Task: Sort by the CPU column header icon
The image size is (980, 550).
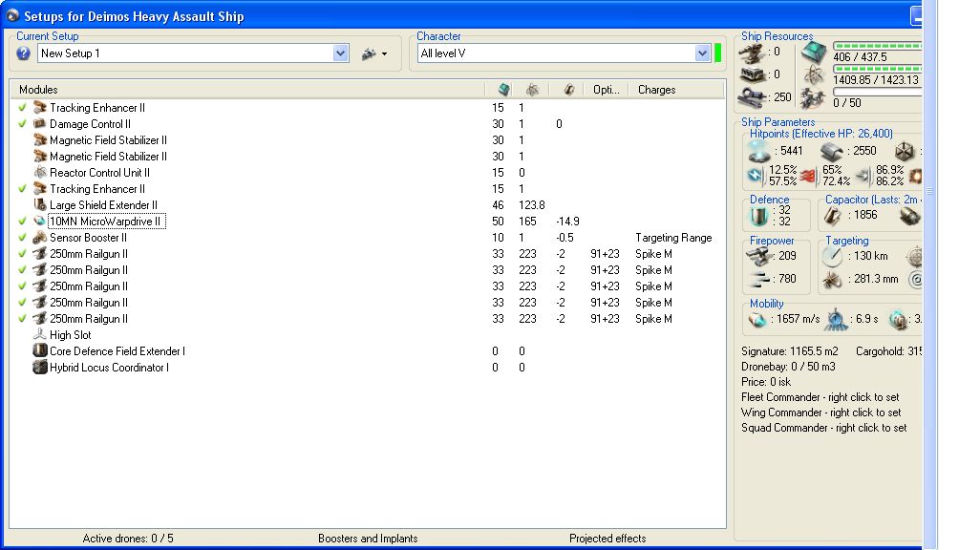Action: (x=503, y=90)
